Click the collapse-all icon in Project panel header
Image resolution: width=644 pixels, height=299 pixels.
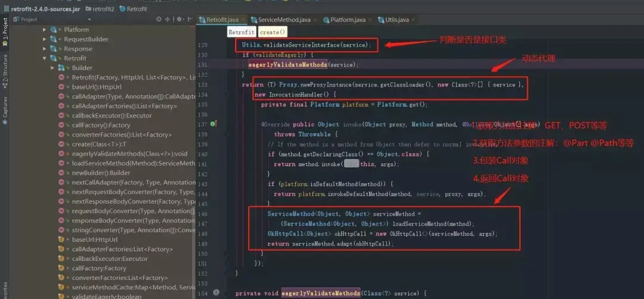(168, 19)
